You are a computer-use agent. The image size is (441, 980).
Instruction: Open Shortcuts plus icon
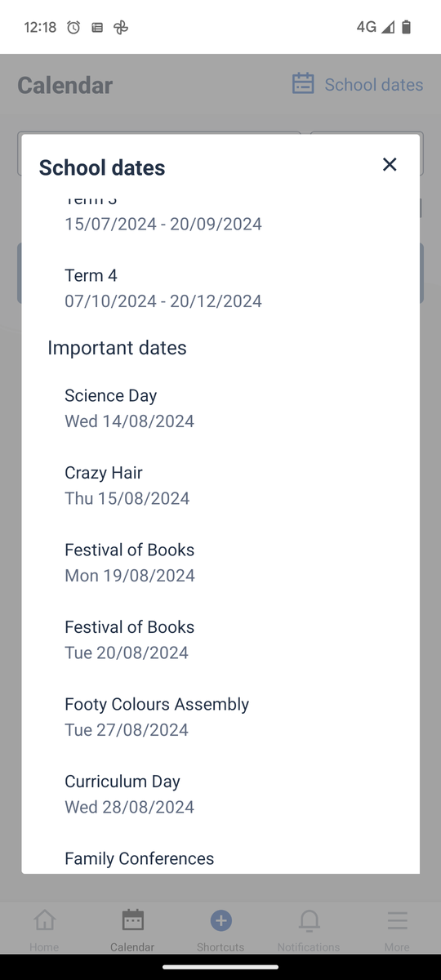(x=220, y=920)
